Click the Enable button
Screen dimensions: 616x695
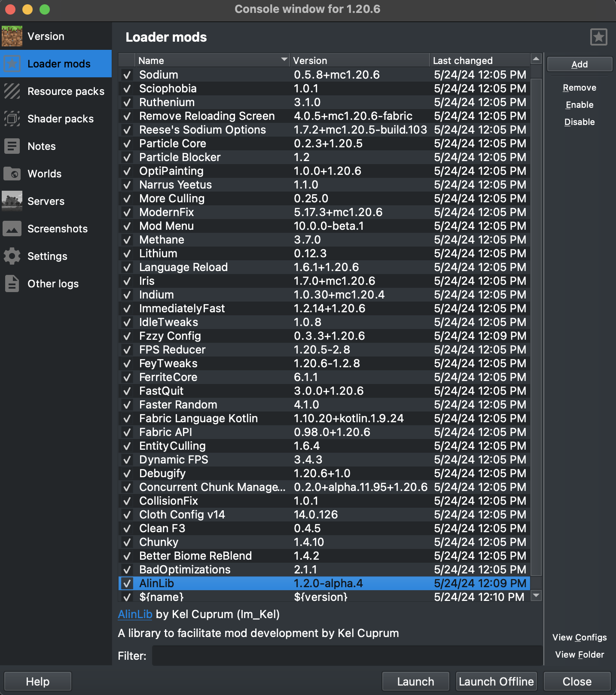click(579, 105)
